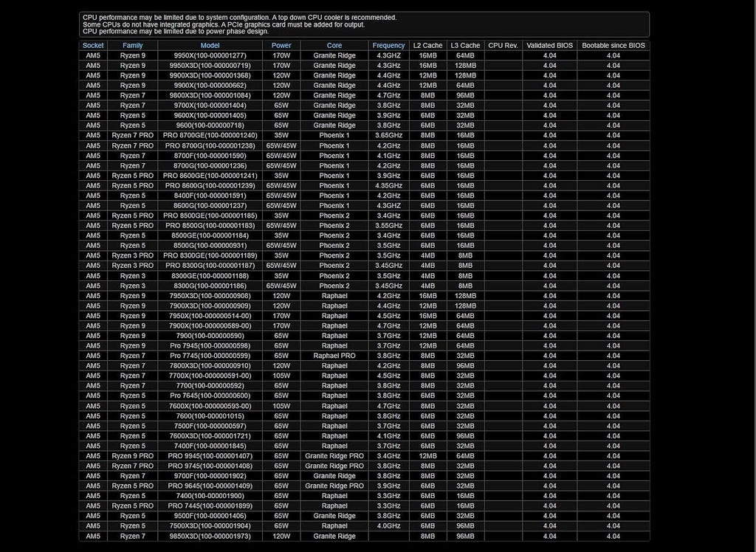Viewport: 756px width, 552px height.
Task: Select model 7950X3D(100-000000908) cell
Action: [x=210, y=295]
